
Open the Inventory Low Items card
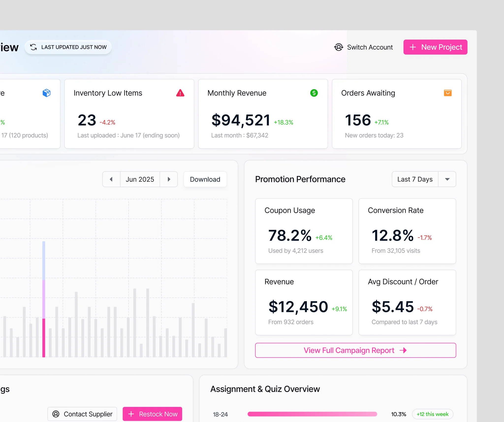click(x=129, y=114)
